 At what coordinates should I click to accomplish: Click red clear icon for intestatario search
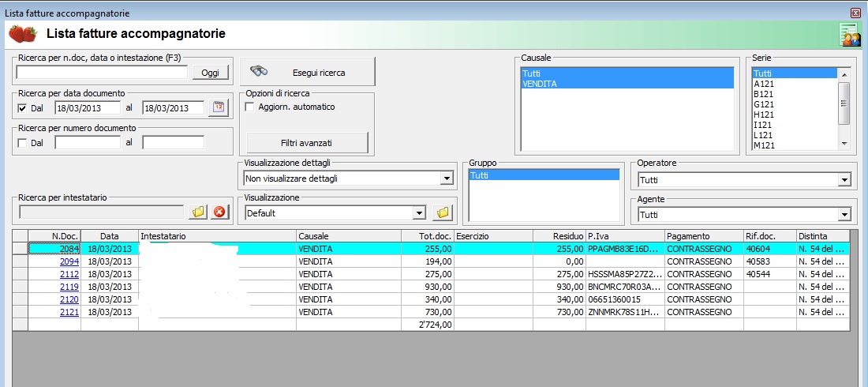point(220,212)
